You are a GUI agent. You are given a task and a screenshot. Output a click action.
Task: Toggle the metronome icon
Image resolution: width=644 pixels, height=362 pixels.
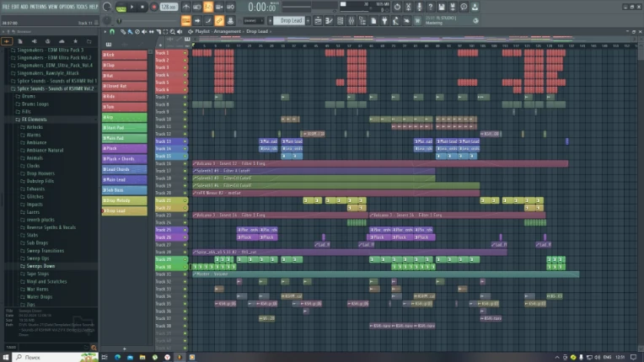click(186, 7)
